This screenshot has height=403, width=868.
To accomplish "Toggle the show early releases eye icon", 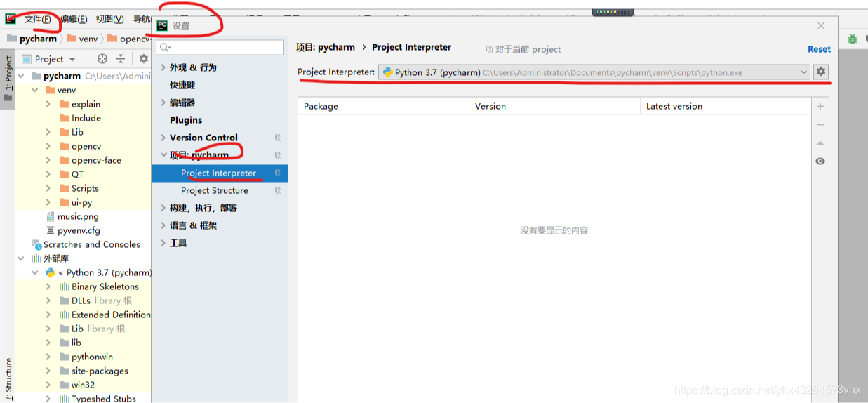I will [x=820, y=161].
